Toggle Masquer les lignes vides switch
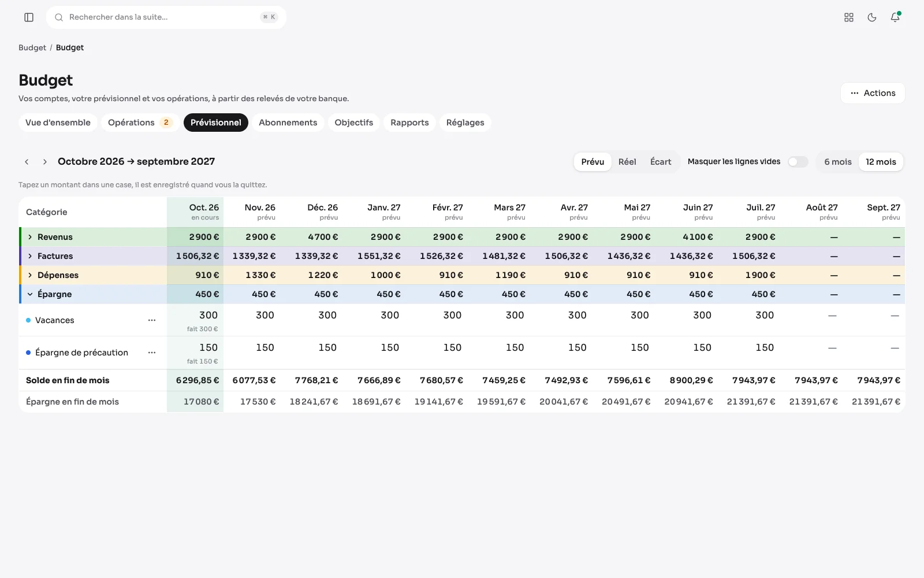The image size is (924, 578). click(798, 162)
